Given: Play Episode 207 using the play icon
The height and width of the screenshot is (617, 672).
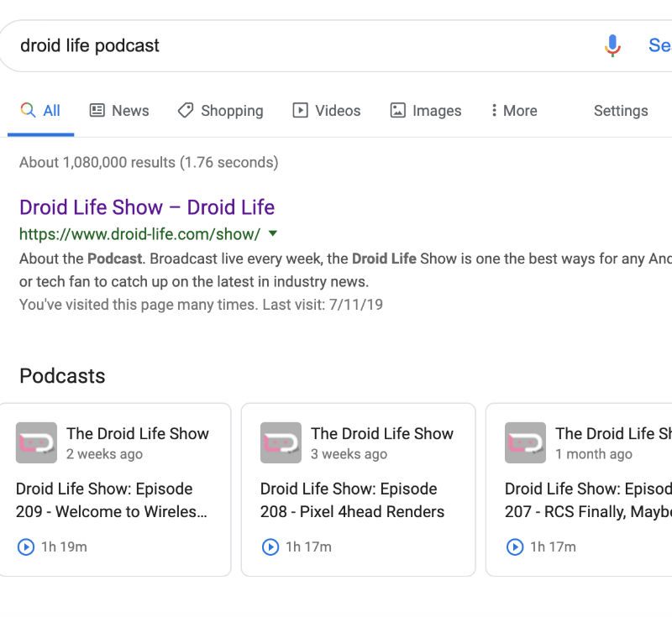Looking at the screenshot, I should (515, 547).
